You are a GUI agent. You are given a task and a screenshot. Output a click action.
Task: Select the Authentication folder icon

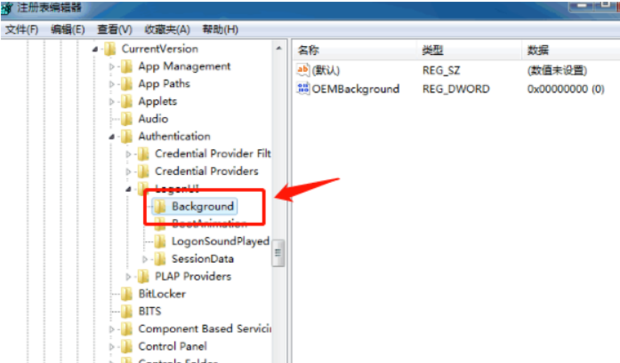coord(127,136)
